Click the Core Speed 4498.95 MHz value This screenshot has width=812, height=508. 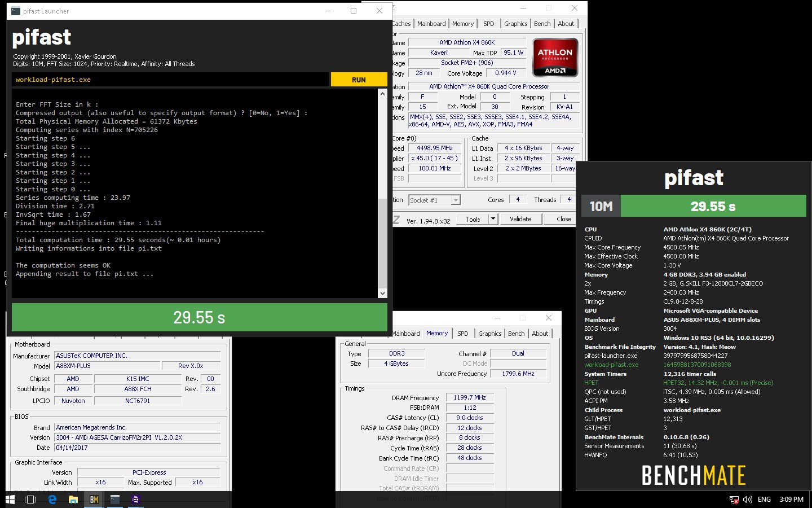[435, 148]
